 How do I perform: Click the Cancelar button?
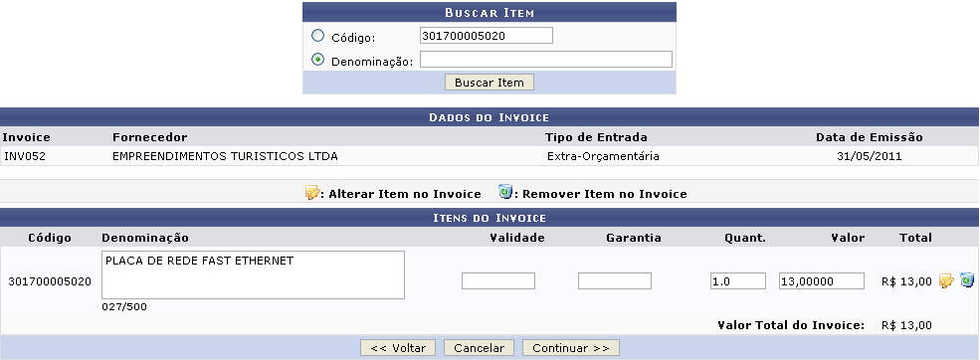[479, 348]
